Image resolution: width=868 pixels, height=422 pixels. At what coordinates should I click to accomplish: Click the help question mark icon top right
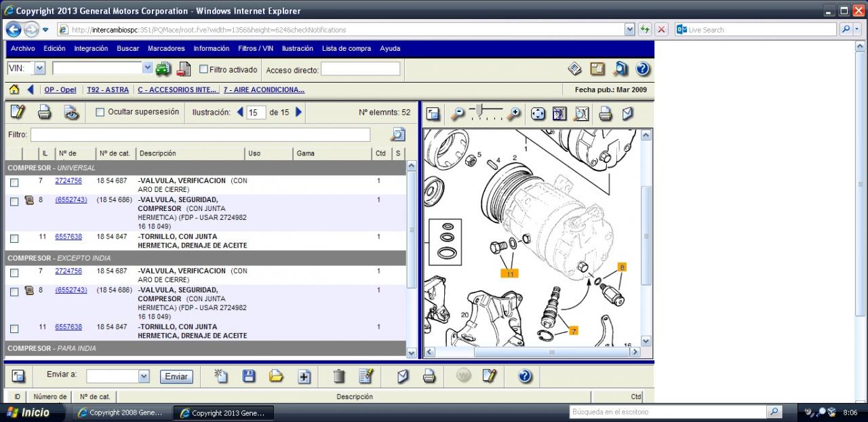643,69
